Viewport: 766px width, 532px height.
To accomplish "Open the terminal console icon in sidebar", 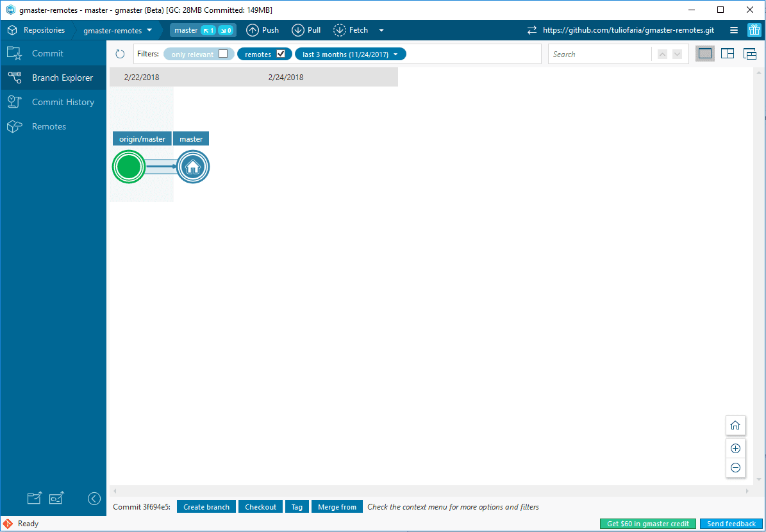I will (x=56, y=498).
